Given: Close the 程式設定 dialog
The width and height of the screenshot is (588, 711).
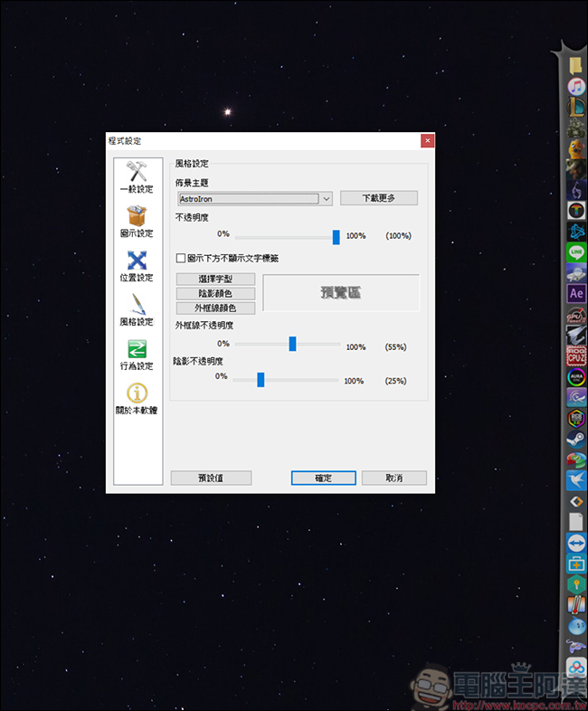Looking at the screenshot, I should click(427, 140).
